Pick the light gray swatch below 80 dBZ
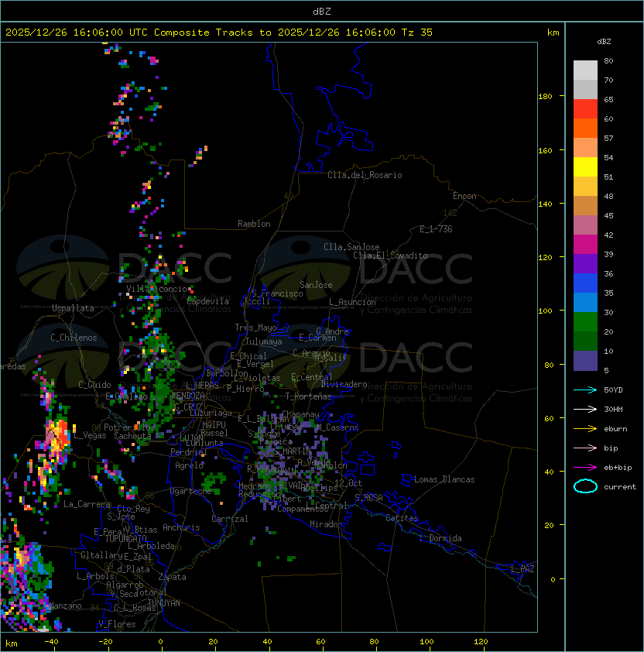This screenshot has width=644, height=652. click(585, 70)
